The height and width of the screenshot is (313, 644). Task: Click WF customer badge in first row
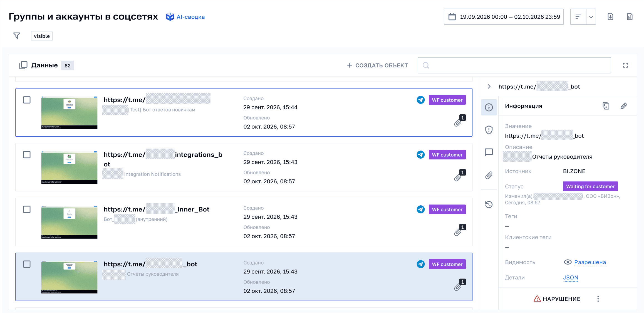pos(447,100)
